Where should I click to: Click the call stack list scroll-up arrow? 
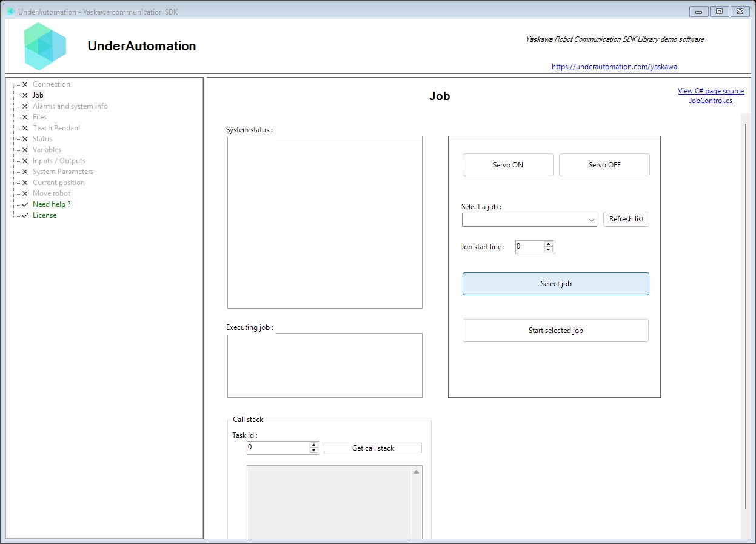pyautogui.click(x=416, y=472)
